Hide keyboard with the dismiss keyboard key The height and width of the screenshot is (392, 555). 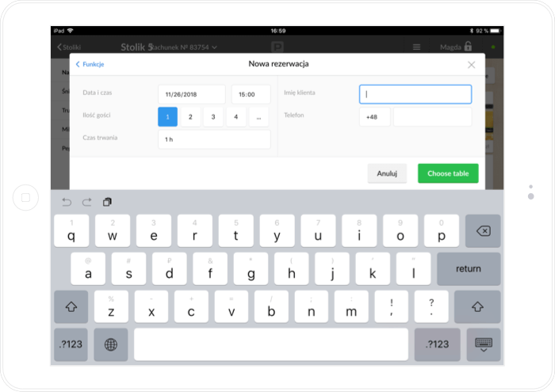coord(484,344)
